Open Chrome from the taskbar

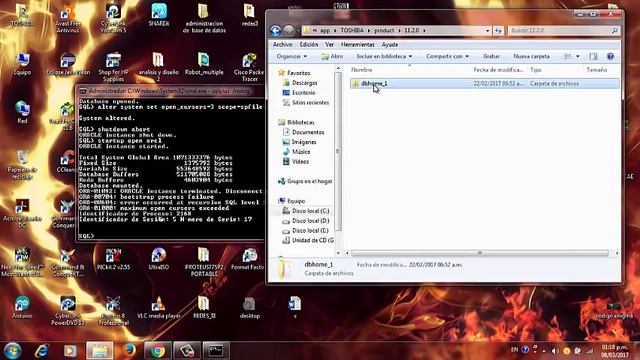(158, 351)
